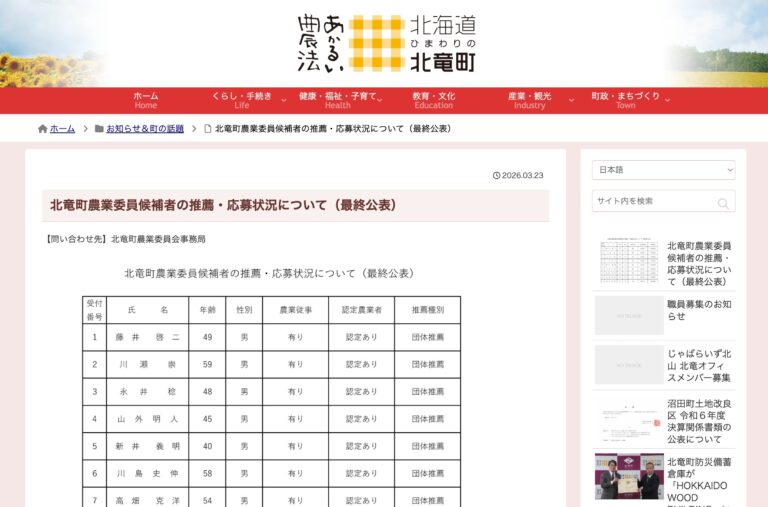The width and height of the screenshot is (768, 507).
Task: Click the 職員募集 NO IMAGE placeholder thumbnail
Action: tap(629, 315)
